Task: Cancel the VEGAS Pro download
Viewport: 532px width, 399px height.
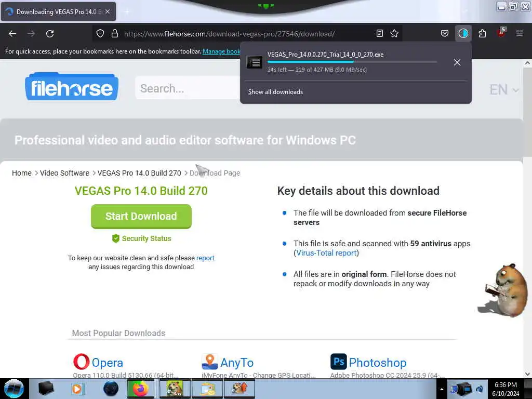Action: [457, 62]
